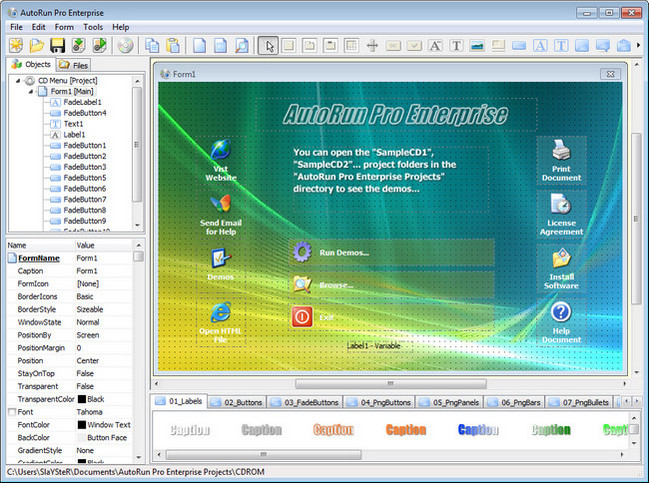Click the object tree scroll up arrow
The height and width of the screenshot is (483, 649).
pos(137,81)
